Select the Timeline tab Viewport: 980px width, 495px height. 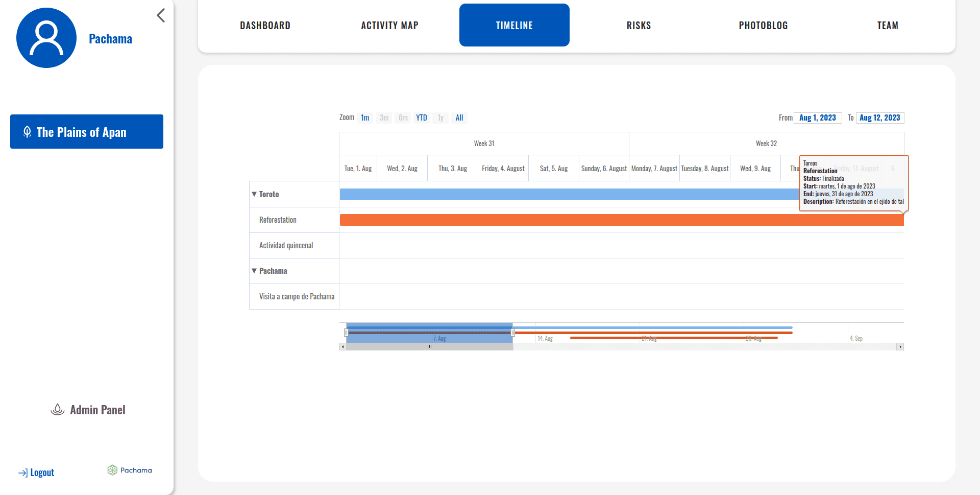click(514, 25)
